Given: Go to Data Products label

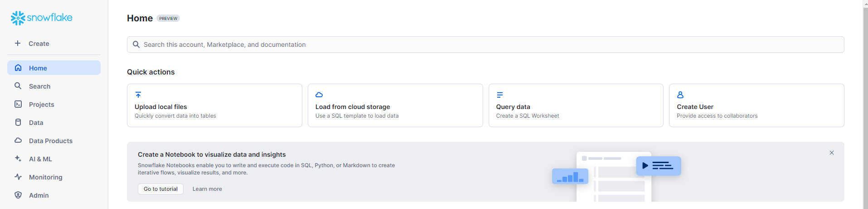Looking at the screenshot, I should pyautogui.click(x=51, y=141).
